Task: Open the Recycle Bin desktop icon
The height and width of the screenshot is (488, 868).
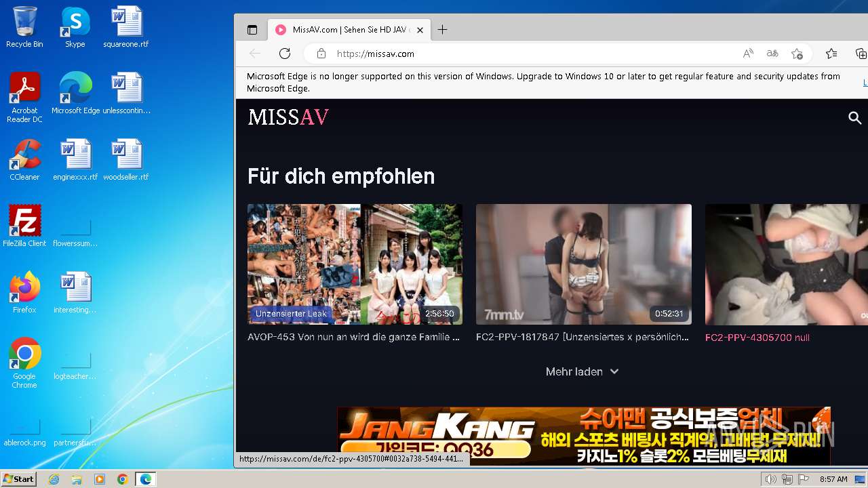Action: (x=24, y=27)
